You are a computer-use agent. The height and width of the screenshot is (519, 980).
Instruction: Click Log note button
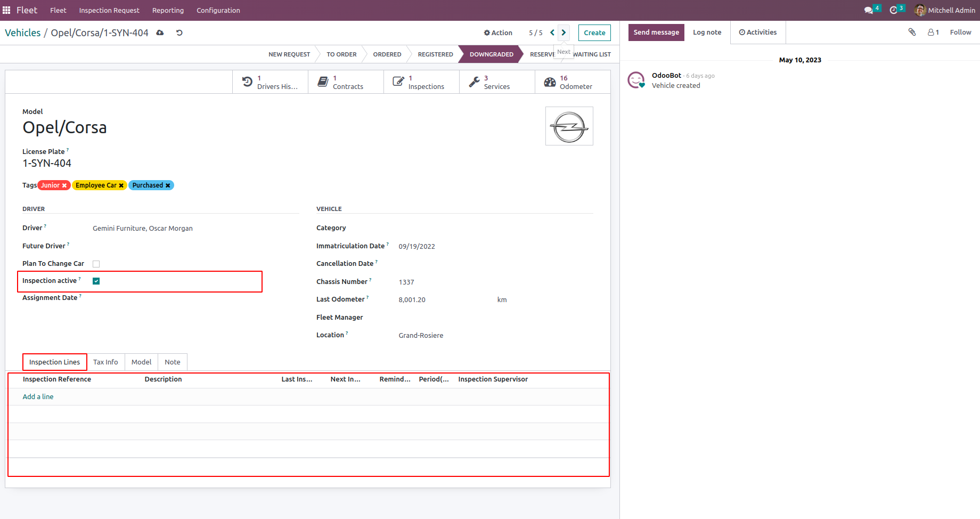[707, 32]
